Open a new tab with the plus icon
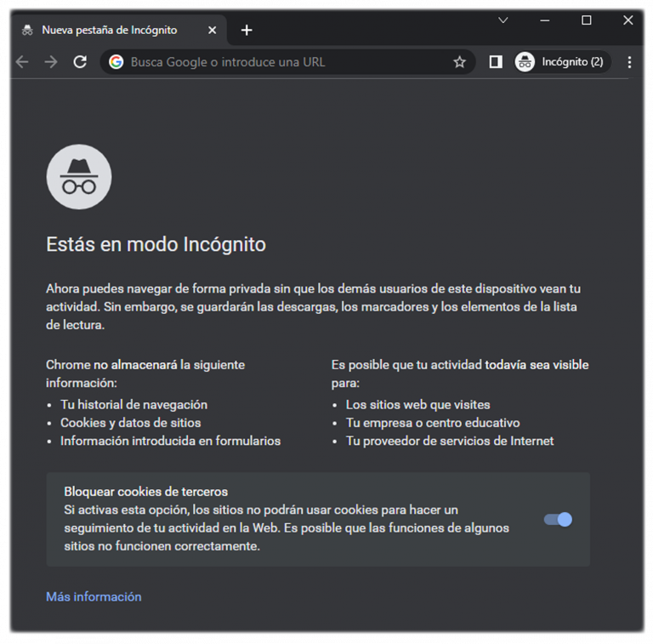Image resolution: width=653 pixels, height=644 pixels. (x=247, y=30)
